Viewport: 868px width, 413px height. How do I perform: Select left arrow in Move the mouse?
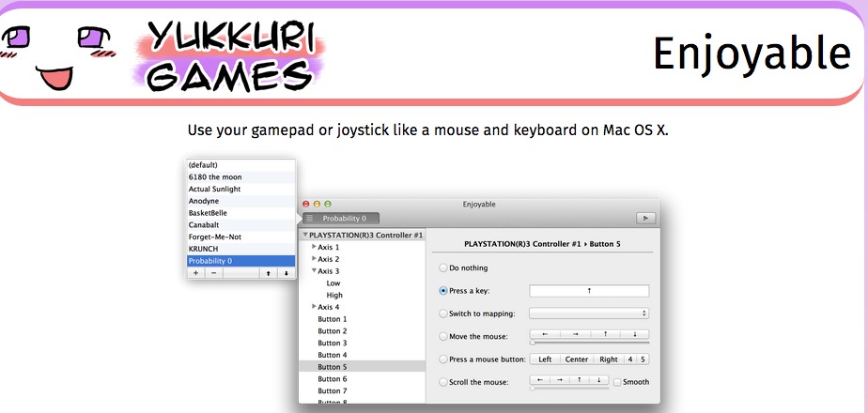click(x=545, y=334)
